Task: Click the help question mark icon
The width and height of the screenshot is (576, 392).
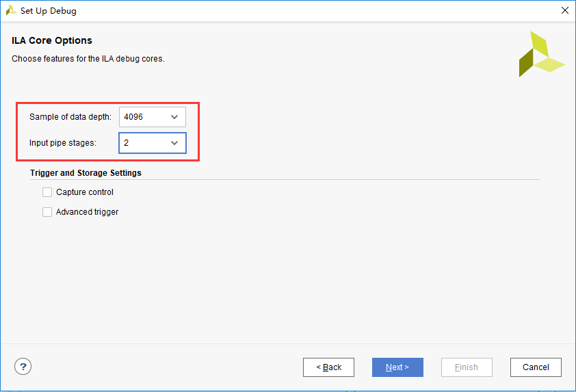Action: (23, 366)
